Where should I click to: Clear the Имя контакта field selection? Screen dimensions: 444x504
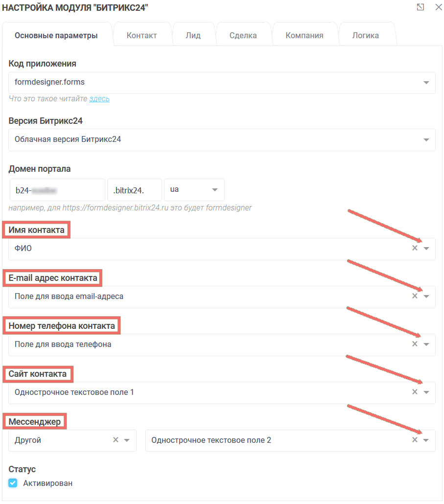(415, 248)
